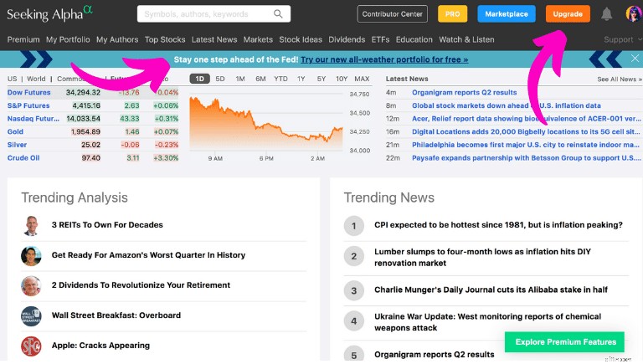Viewport: 643px width, 364px height.
Task: Open the Top Stocks menu
Action: click(x=165, y=40)
